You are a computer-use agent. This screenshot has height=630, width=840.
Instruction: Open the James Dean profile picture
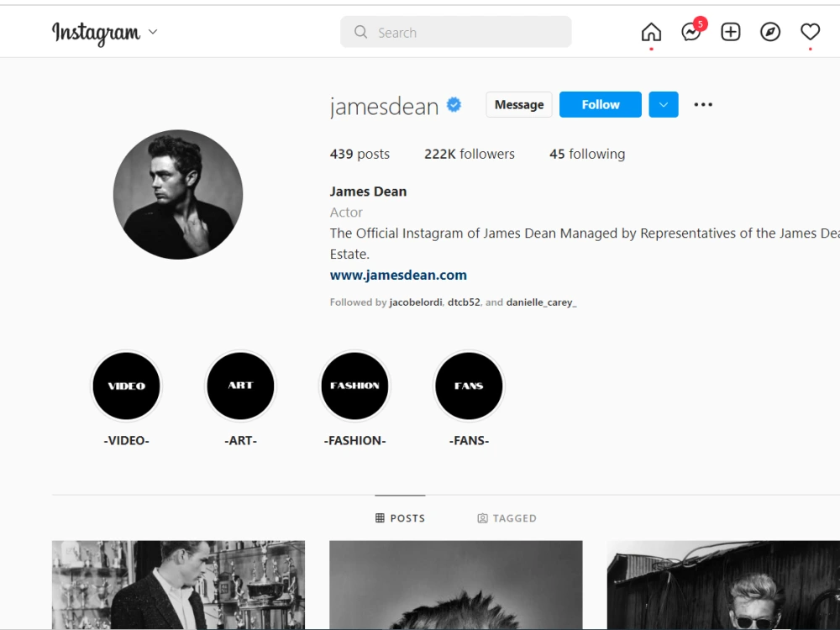point(178,195)
